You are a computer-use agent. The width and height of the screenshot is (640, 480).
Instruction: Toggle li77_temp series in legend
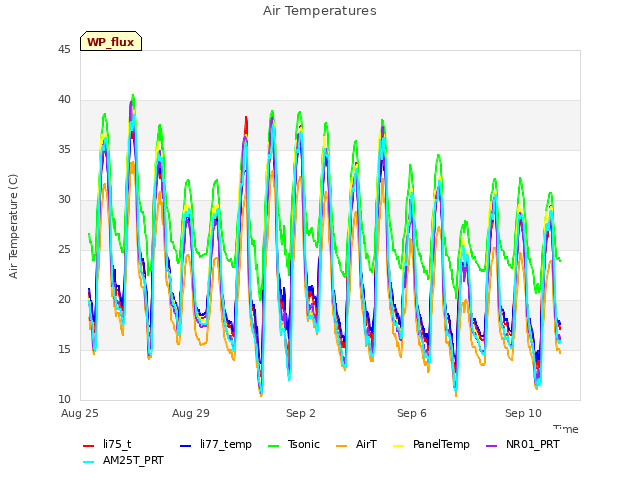[x=216, y=444]
